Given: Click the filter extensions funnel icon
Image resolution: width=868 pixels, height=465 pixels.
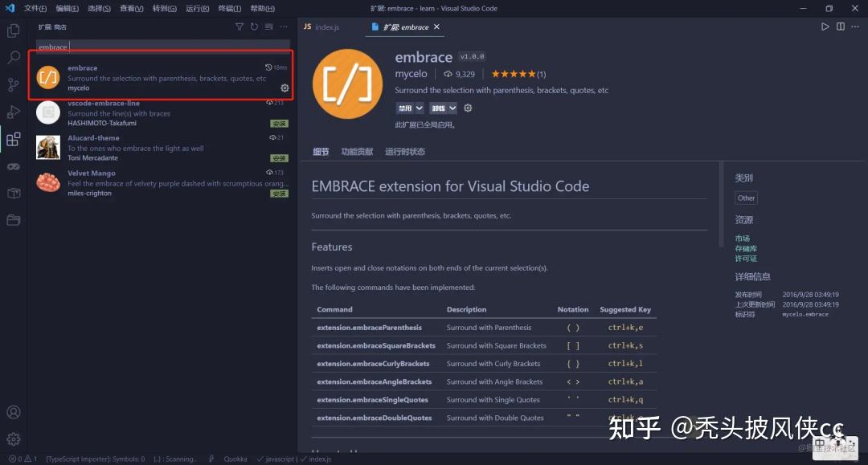Looking at the screenshot, I should click(240, 27).
